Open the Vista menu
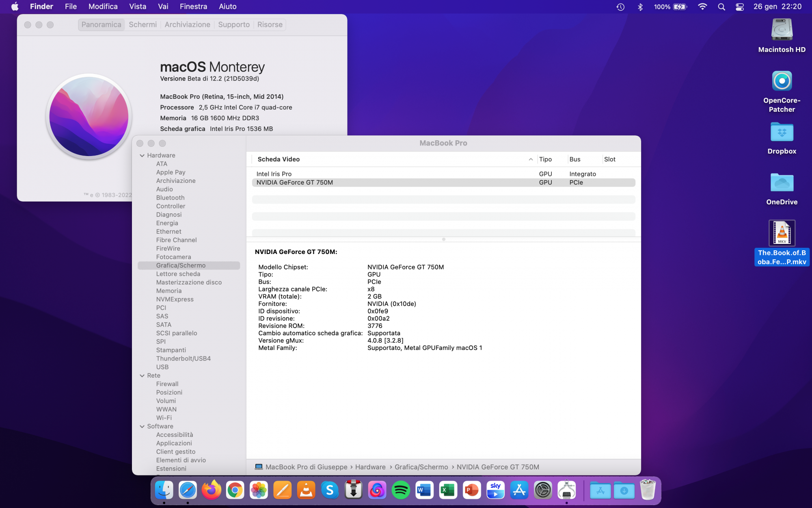 tap(138, 7)
